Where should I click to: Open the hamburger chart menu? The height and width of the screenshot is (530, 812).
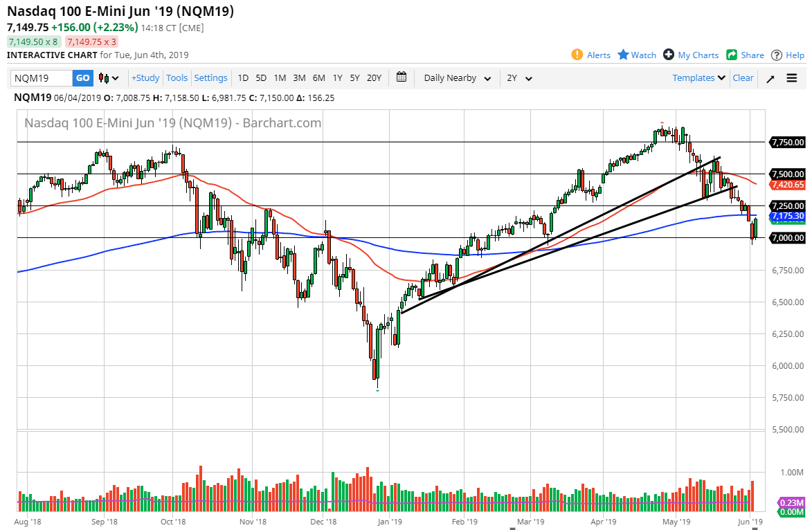point(792,78)
